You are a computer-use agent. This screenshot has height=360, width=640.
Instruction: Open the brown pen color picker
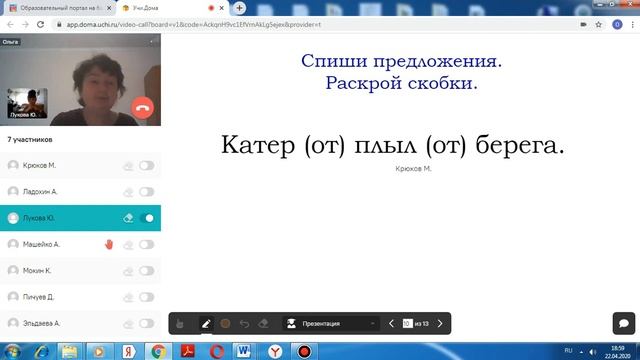[225, 324]
